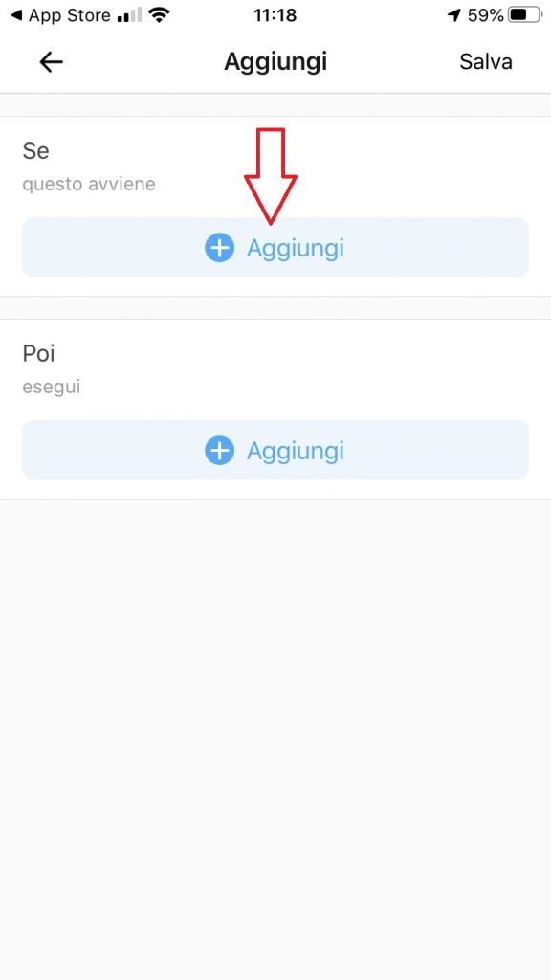Tap the plus icon under Poi
The width and height of the screenshot is (551, 980).
pyautogui.click(x=219, y=451)
